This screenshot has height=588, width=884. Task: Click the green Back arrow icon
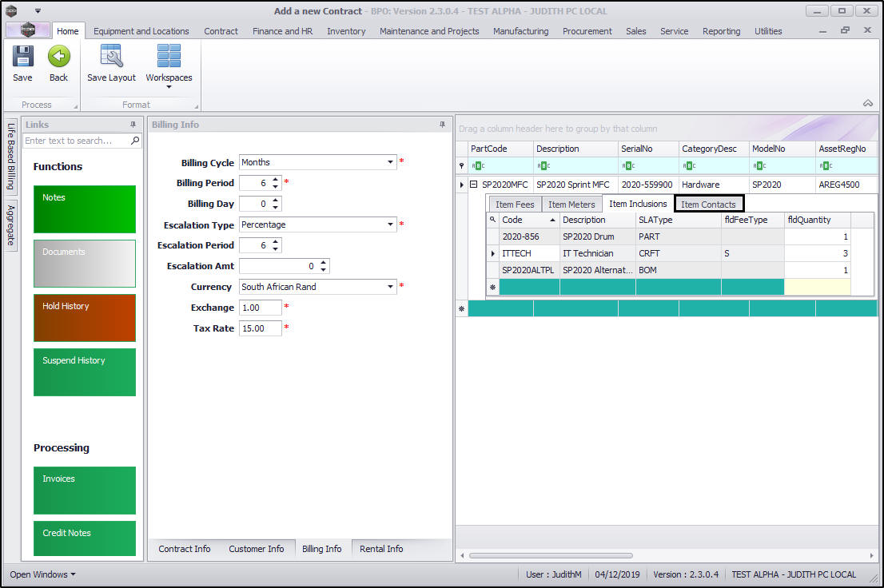(x=58, y=57)
